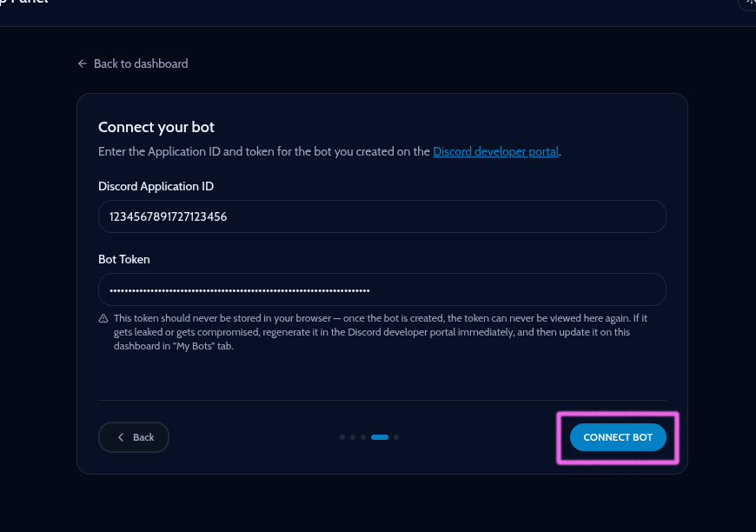Open the Discord developer portal link
This screenshot has width=756, height=532.
(495, 151)
